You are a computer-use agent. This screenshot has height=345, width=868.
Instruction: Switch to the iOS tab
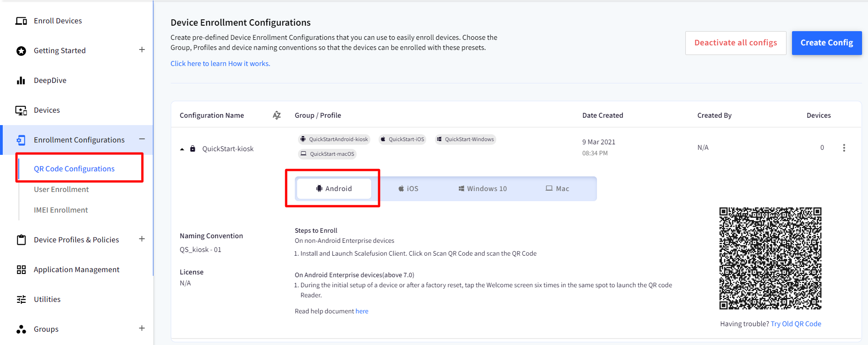coord(408,189)
